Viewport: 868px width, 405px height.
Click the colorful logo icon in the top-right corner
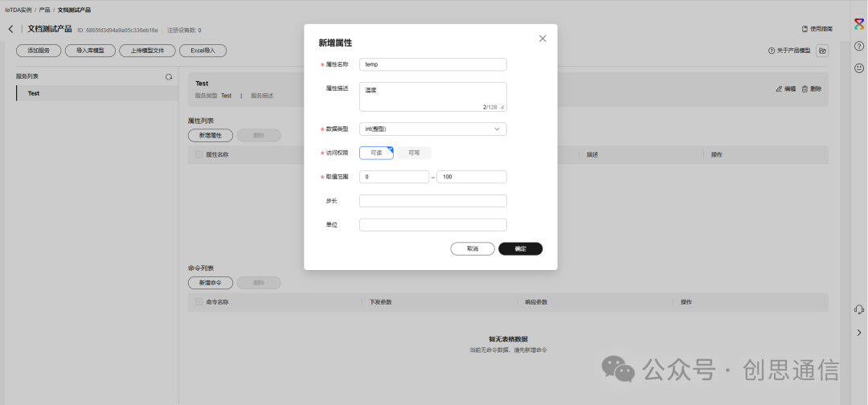[x=859, y=24]
